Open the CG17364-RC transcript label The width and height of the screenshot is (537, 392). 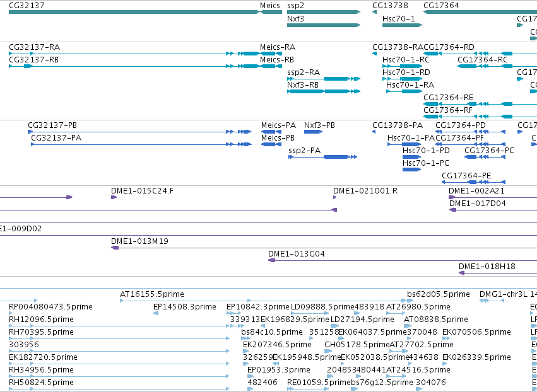483,59
